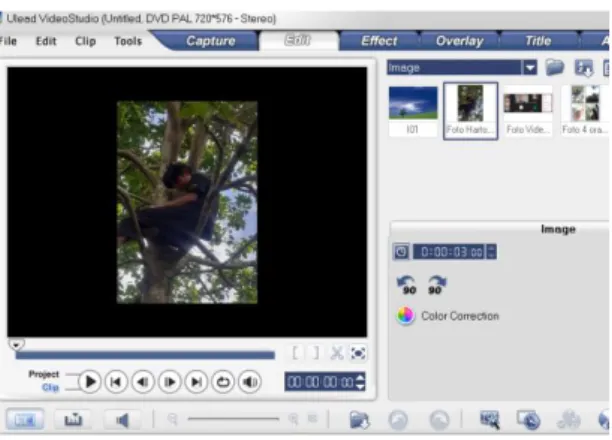Click the Redo button in toolbar

(x=439, y=420)
